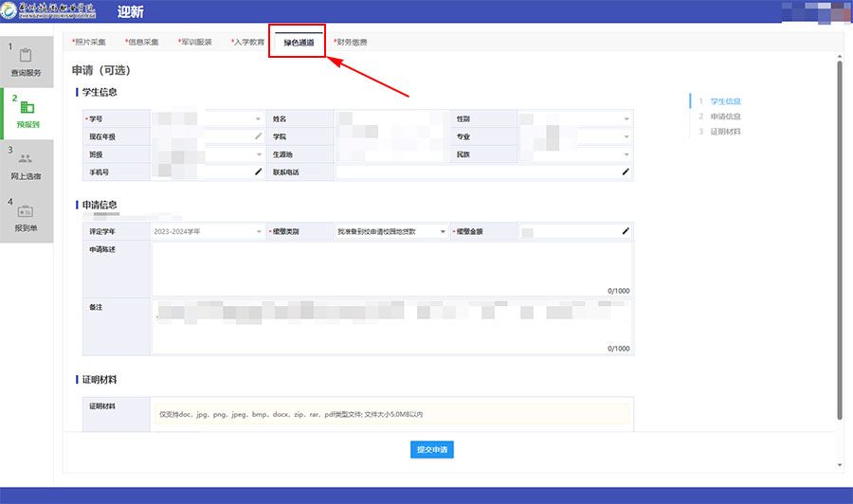Switch to the 照片采集 tab

[x=90, y=43]
